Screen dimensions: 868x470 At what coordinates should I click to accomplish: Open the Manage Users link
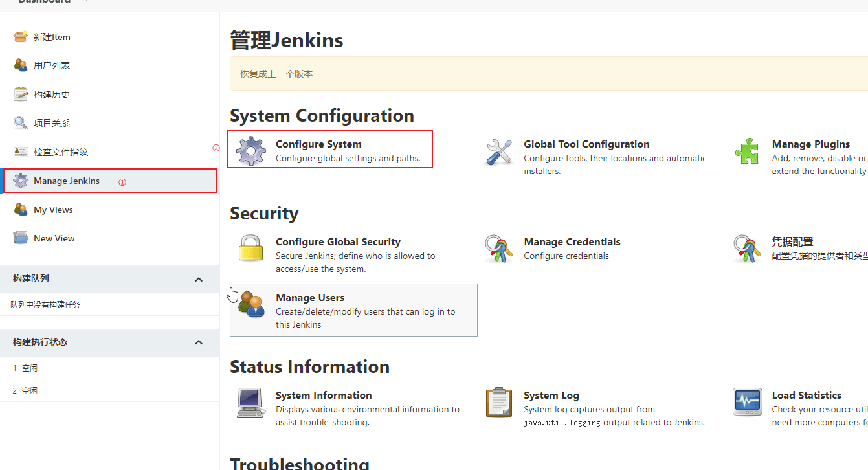coord(310,297)
